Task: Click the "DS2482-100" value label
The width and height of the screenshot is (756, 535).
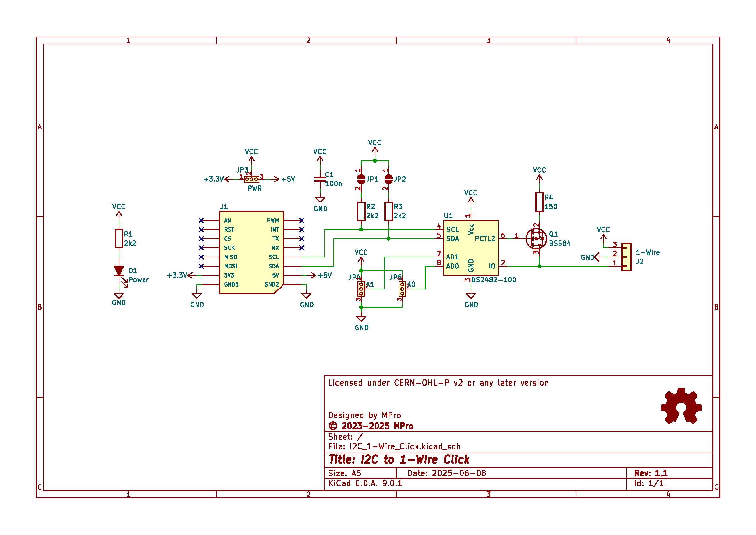Action: coord(494,280)
